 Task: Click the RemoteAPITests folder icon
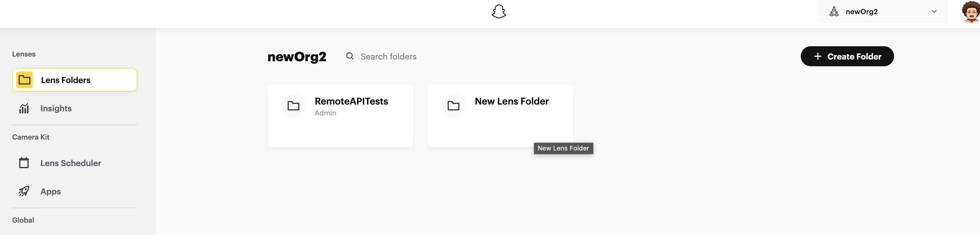pyautogui.click(x=293, y=105)
